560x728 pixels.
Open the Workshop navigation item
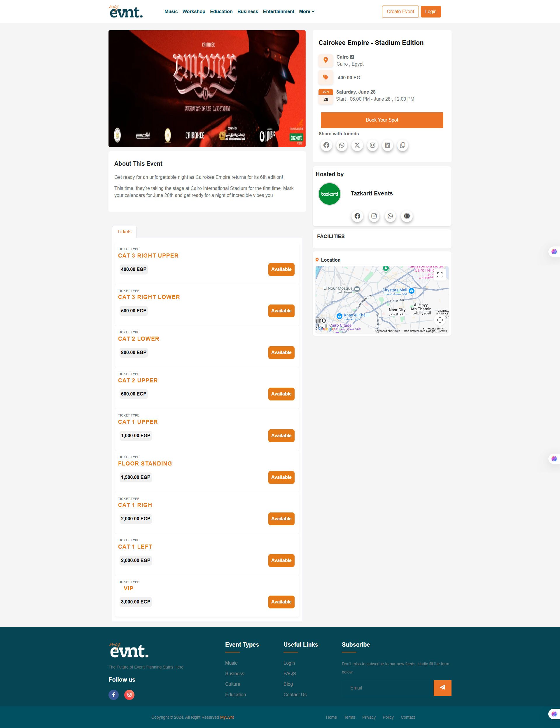(194, 12)
